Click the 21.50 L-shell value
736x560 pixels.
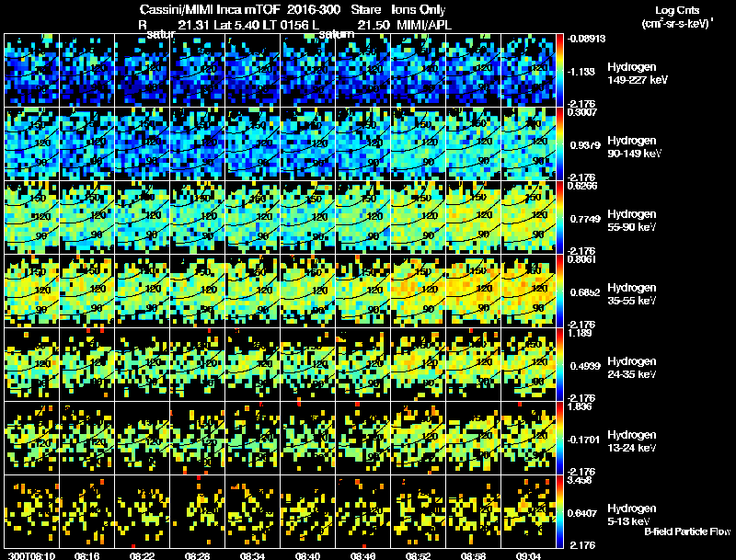coord(374,25)
